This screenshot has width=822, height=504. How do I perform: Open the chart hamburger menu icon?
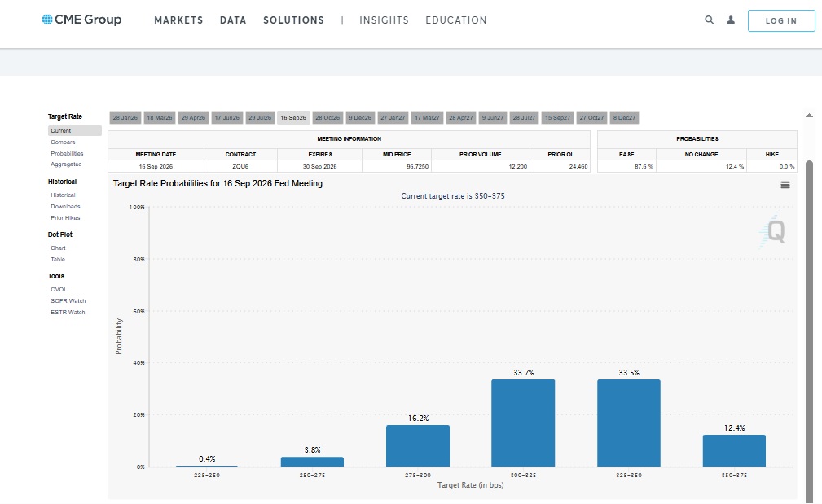click(x=785, y=185)
